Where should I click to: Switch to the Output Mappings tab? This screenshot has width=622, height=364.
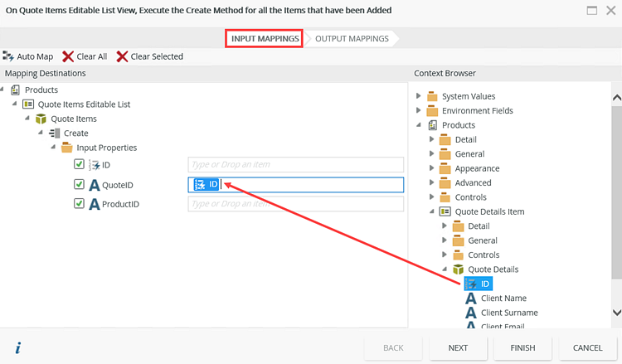[x=352, y=38]
